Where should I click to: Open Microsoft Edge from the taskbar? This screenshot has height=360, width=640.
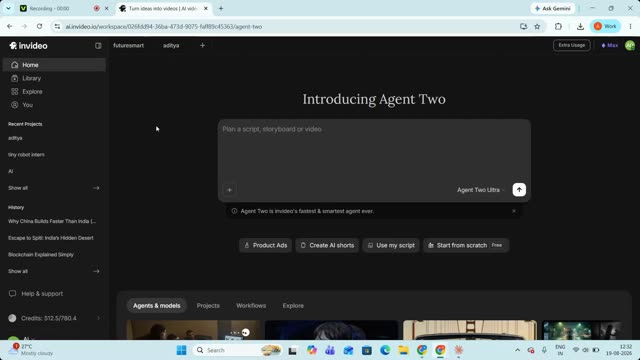[x=385, y=350]
